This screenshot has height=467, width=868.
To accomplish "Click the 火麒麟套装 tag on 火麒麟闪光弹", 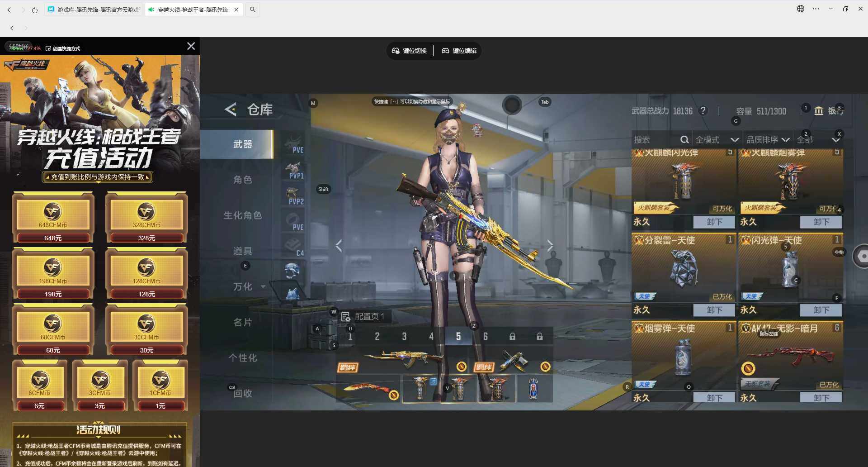I will coord(656,208).
